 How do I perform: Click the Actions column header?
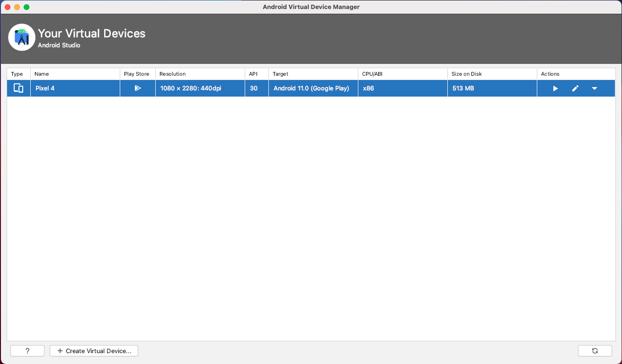(x=576, y=74)
